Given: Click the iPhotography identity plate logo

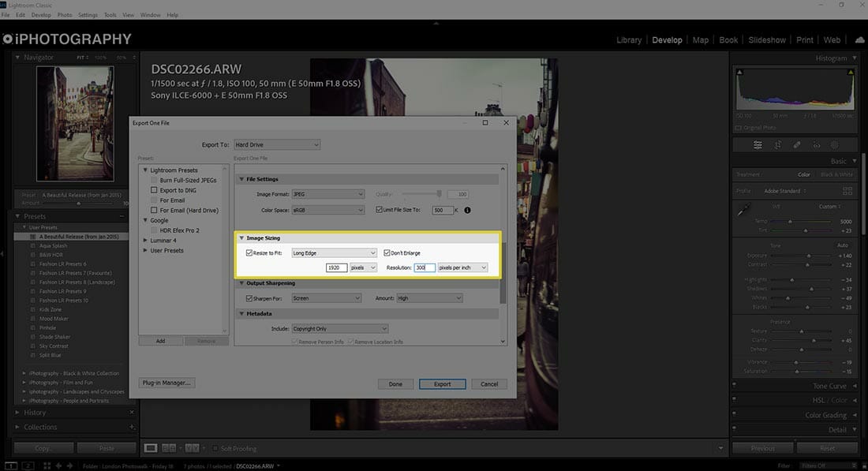Looking at the screenshot, I should click(67, 39).
